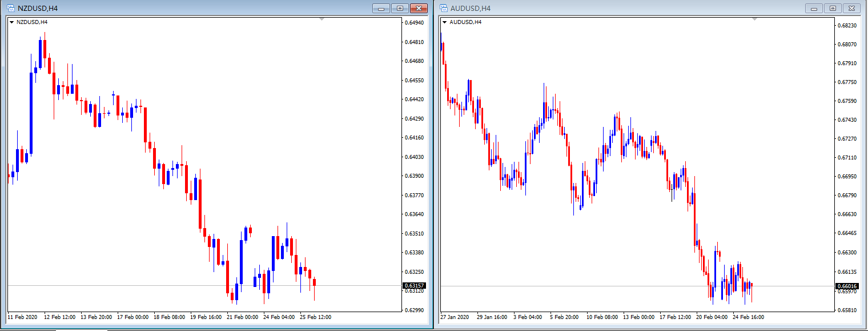The width and height of the screenshot is (868, 331).
Task: Click the 0.67430 price level in AUDUSD
Action: 847,120
